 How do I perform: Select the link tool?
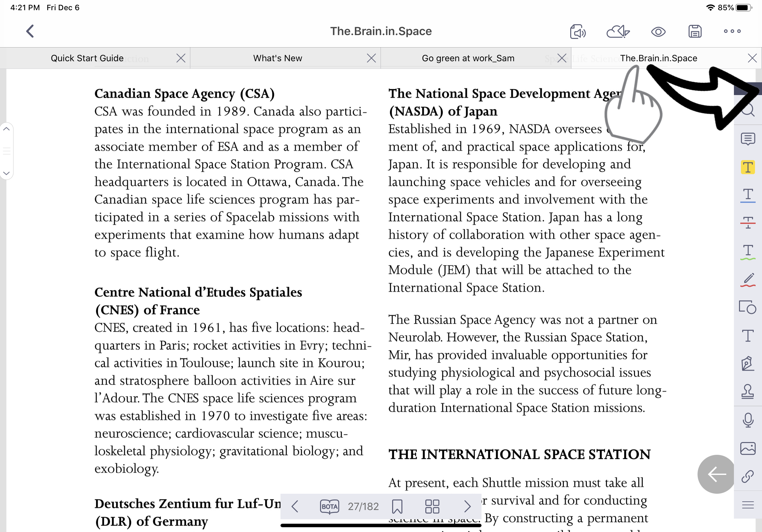pos(747,477)
